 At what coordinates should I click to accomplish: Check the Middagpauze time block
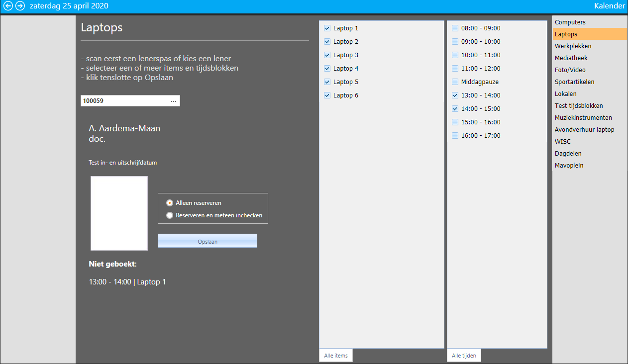point(455,82)
